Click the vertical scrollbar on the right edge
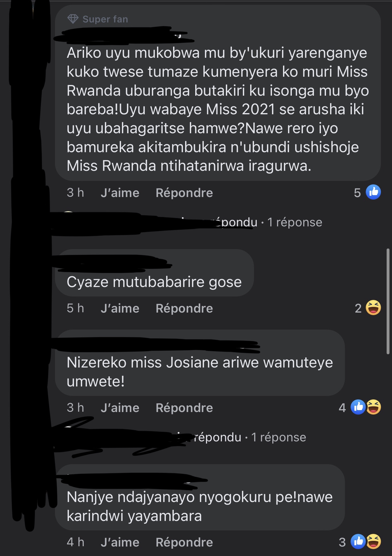Image resolution: width=392 pixels, height=556 pixels. pyautogui.click(x=388, y=302)
